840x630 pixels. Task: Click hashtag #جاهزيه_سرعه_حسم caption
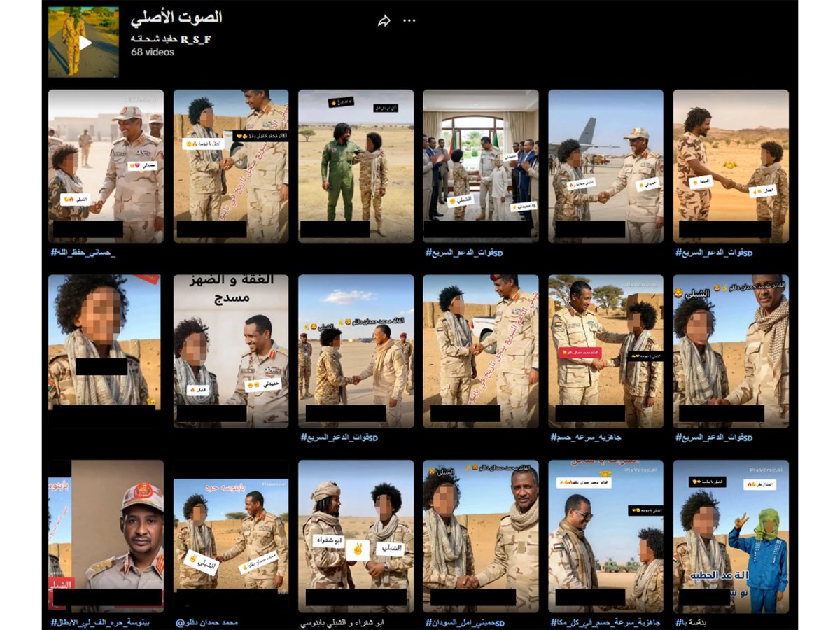pos(586,437)
